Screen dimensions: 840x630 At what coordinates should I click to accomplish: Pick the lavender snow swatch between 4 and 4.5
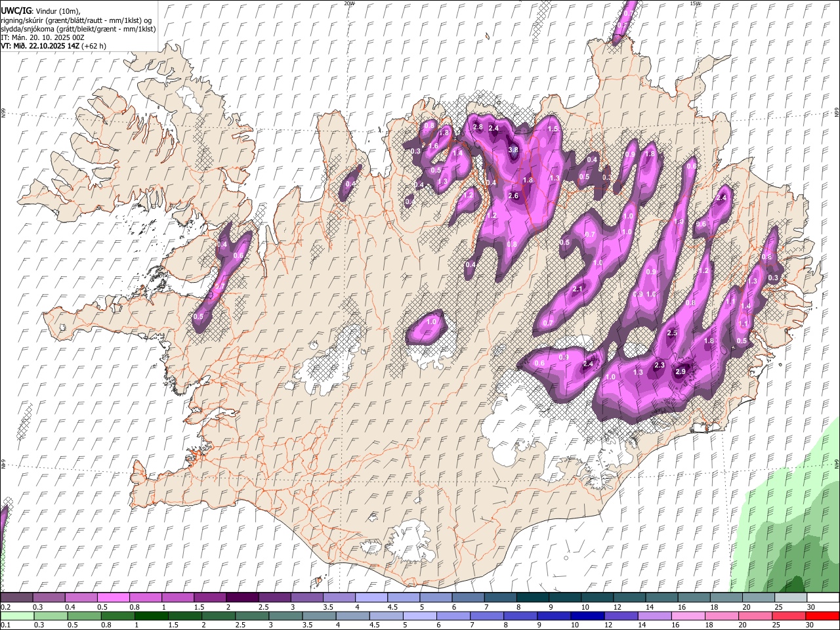tap(371, 598)
